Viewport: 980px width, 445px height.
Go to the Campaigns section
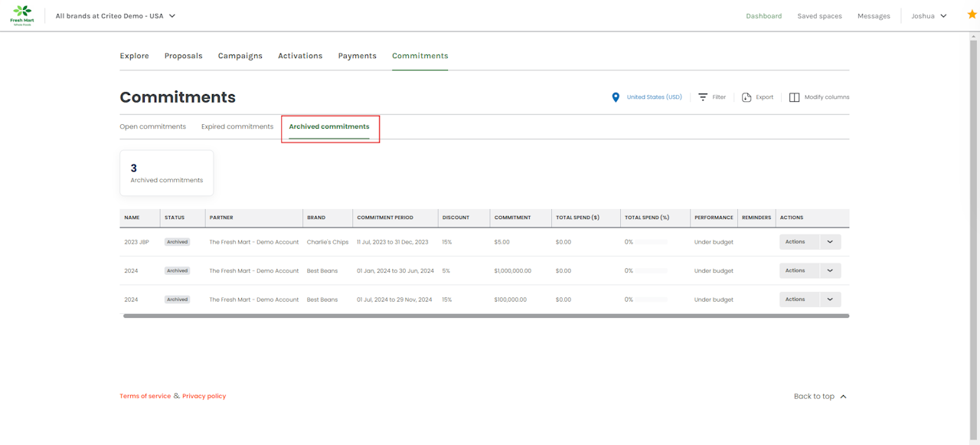tap(240, 56)
